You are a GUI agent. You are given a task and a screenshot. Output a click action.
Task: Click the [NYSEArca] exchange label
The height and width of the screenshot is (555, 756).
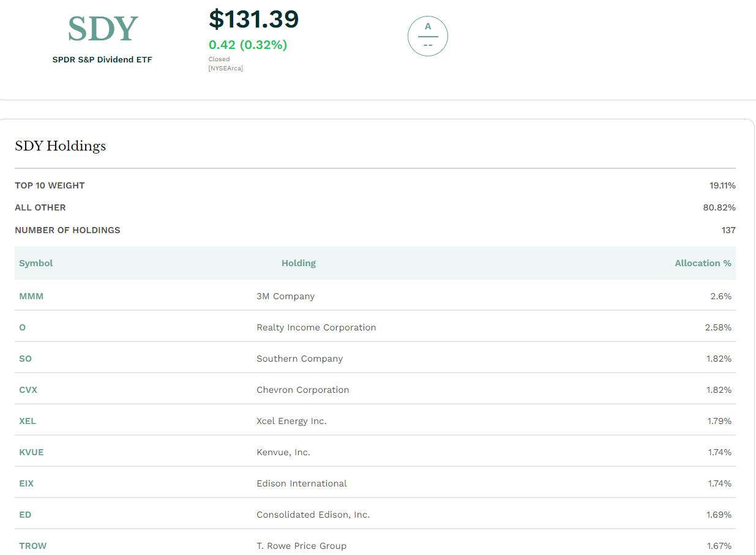[x=226, y=68]
